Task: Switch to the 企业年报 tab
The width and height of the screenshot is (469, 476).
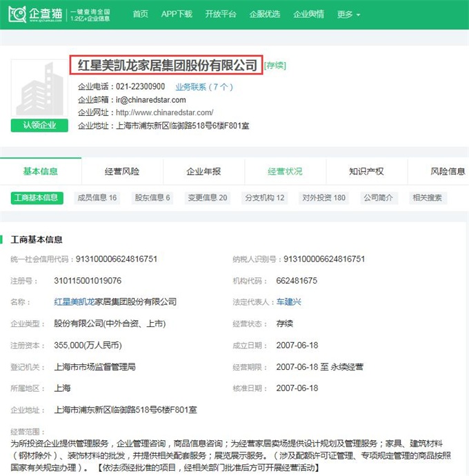Action: (x=203, y=172)
